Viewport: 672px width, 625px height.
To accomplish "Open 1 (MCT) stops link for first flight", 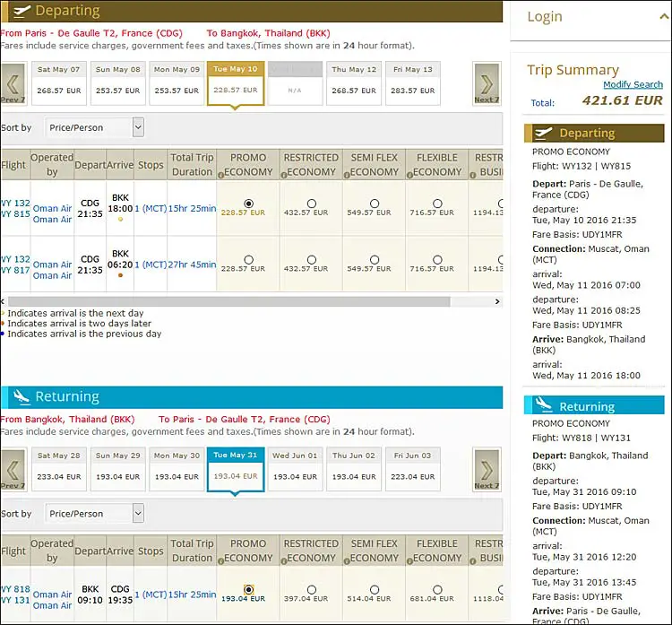I will tap(151, 209).
